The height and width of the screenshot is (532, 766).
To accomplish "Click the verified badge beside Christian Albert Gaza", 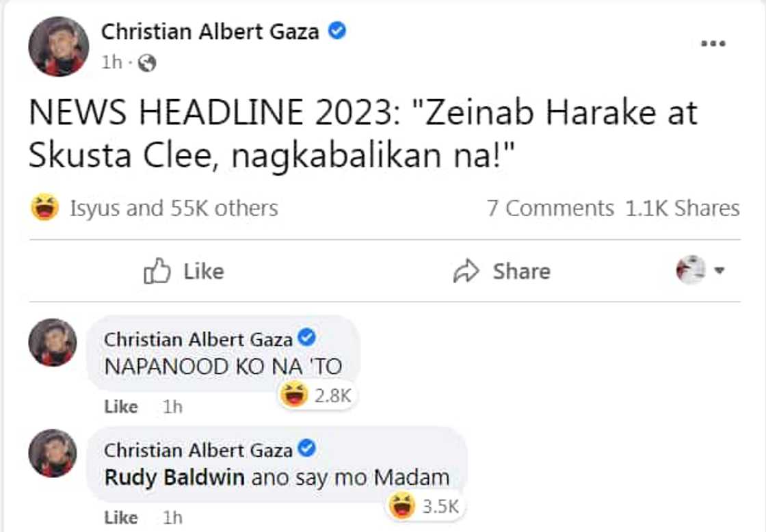I will (336, 31).
